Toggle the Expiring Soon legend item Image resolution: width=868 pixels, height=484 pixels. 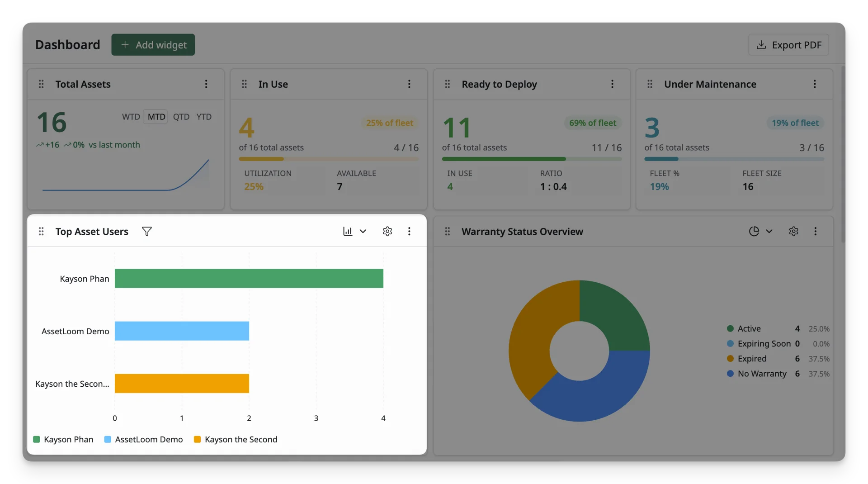[778, 344]
